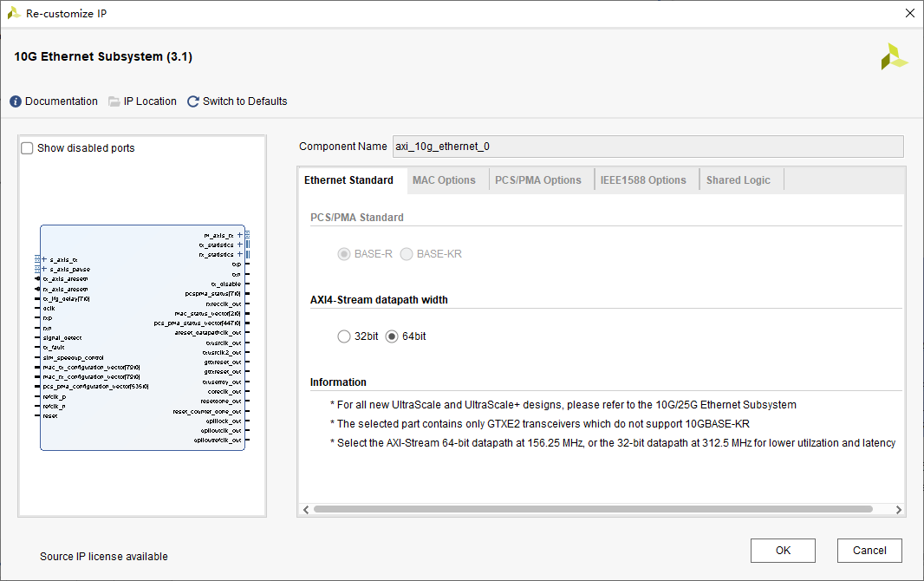
Task: Choose the 32bit datapath width
Action: point(344,336)
